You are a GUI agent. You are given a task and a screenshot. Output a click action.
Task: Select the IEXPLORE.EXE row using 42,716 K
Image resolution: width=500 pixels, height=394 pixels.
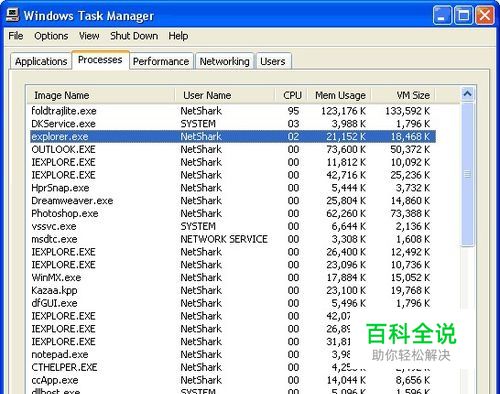point(233,175)
